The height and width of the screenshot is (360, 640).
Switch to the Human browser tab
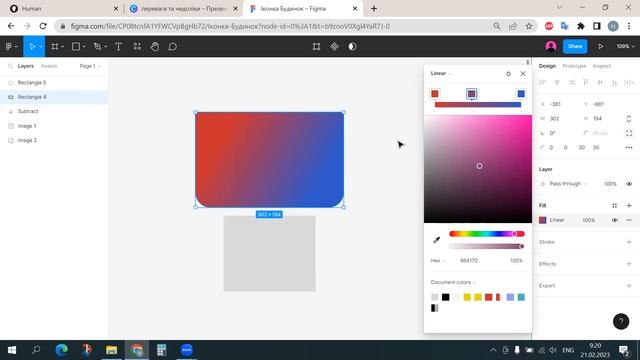[x=63, y=9]
